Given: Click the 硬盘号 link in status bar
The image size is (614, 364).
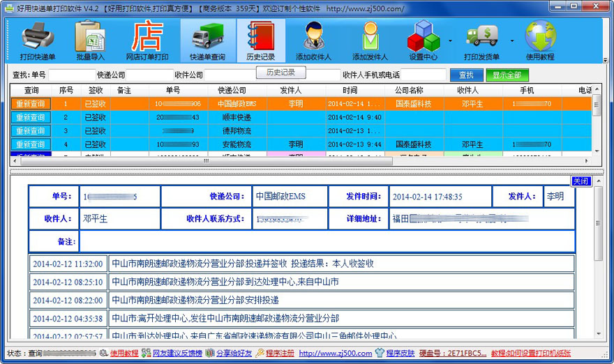Looking at the screenshot, I should click(x=453, y=353).
